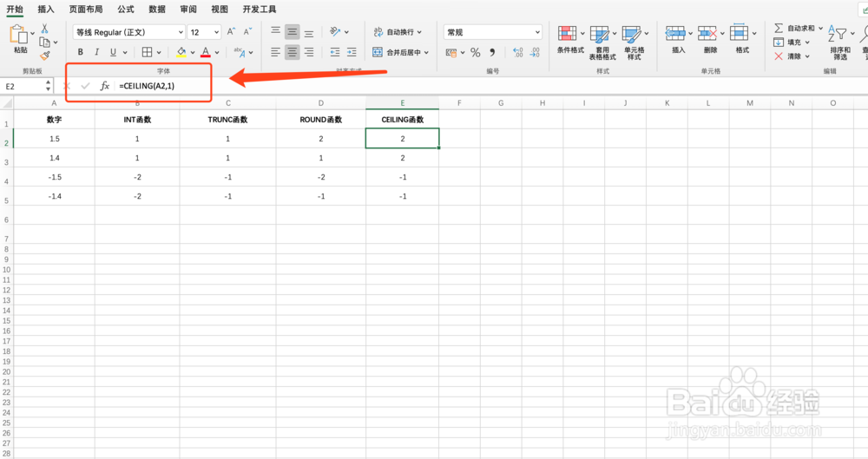Click the AutoSum sigma (自动求和) icon
Image resolution: width=868 pixels, height=459 pixels.
click(779, 28)
